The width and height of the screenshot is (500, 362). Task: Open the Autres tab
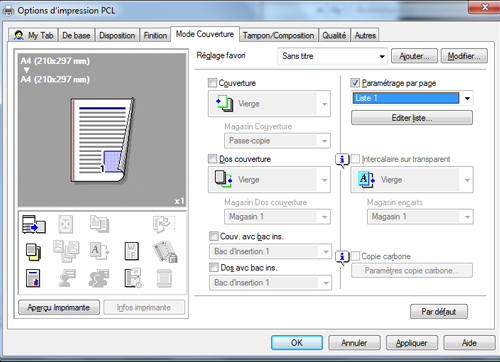pos(365,35)
